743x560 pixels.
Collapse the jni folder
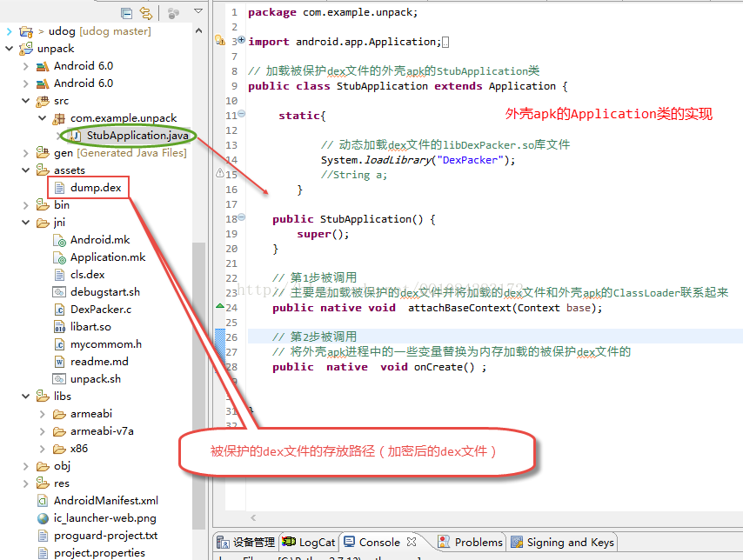pyautogui.click(x=26, y=223)
